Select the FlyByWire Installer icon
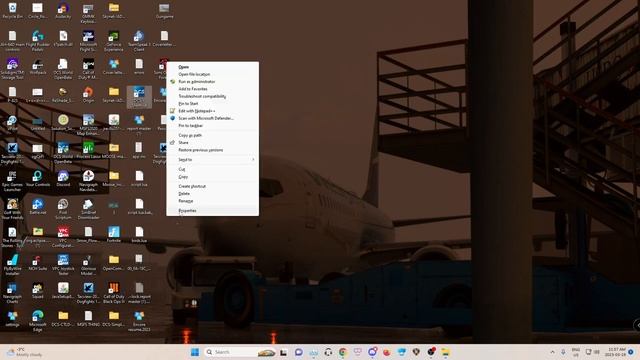 tap(12, 265)
